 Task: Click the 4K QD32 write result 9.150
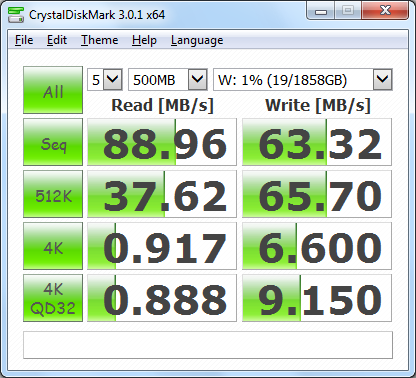(317, 298)
